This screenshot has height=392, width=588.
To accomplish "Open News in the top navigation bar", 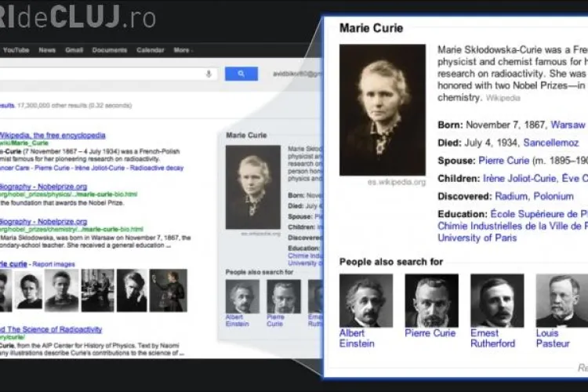I will (47, 50).
